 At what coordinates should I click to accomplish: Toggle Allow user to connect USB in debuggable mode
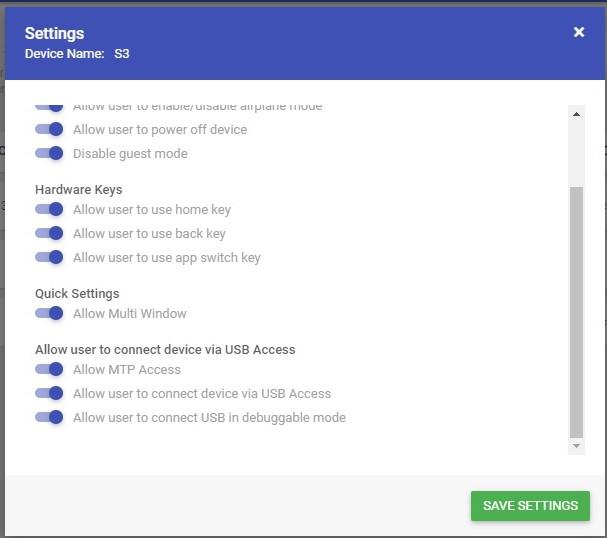coord(49,417)
